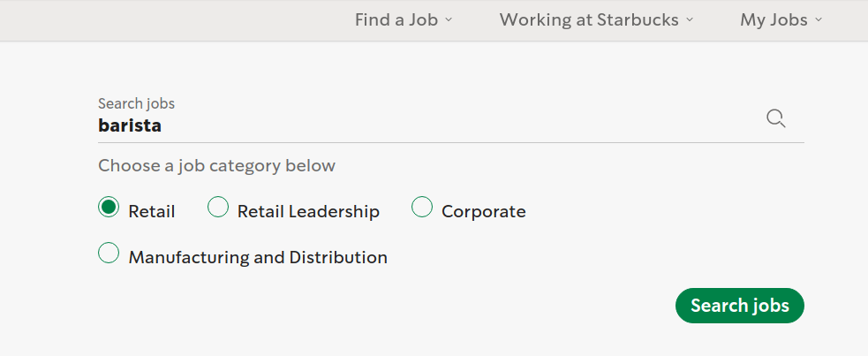This screenshot has height=356, width=868.
Task: Click the Retail Leadership label text
Action: point(308,211)
